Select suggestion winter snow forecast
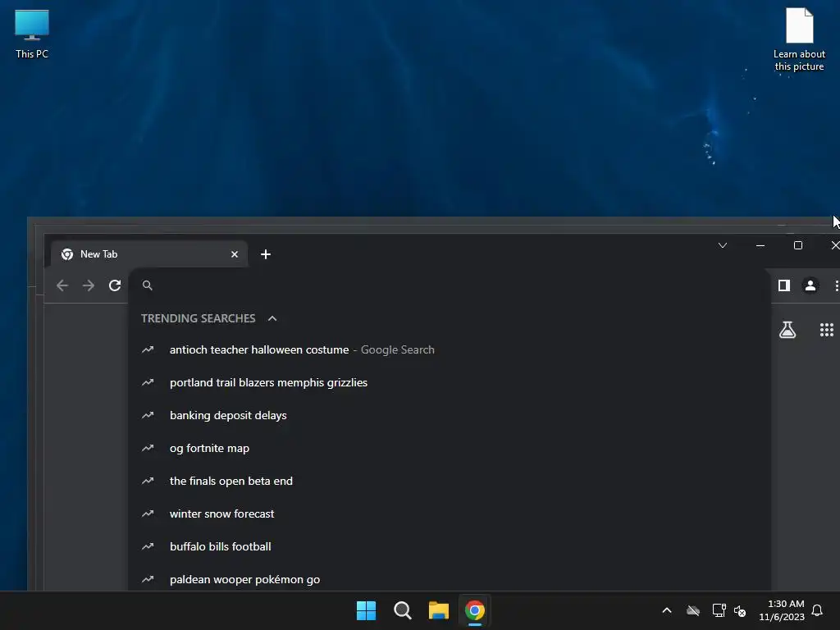 click(x=450, y=514)
